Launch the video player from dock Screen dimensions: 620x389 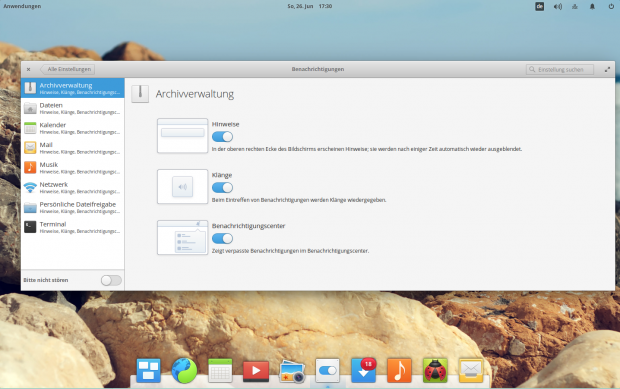click(x=256, y=371)
